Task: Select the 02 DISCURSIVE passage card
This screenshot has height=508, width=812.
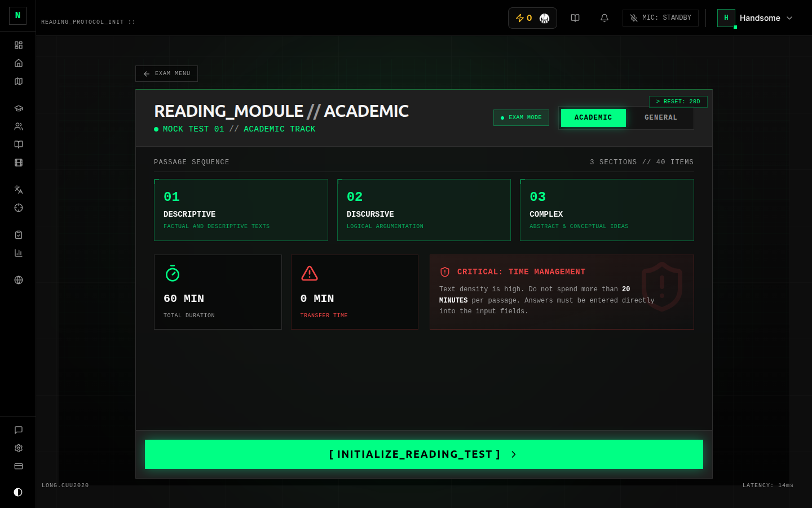Action: pyautogui.click(x=424, y=210)
